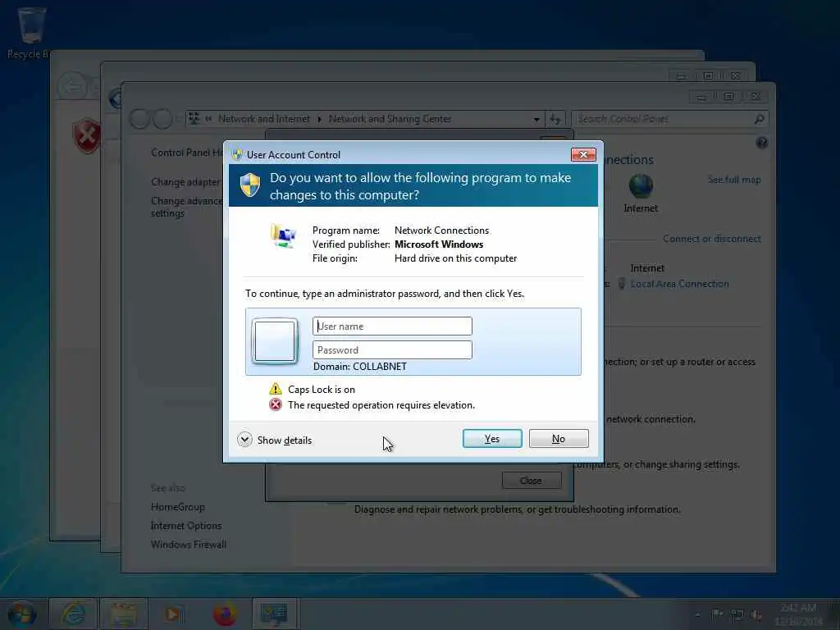The image size is (840, 630).
Task: Click the Action Center flag tray icon
Action: [717, 615]
